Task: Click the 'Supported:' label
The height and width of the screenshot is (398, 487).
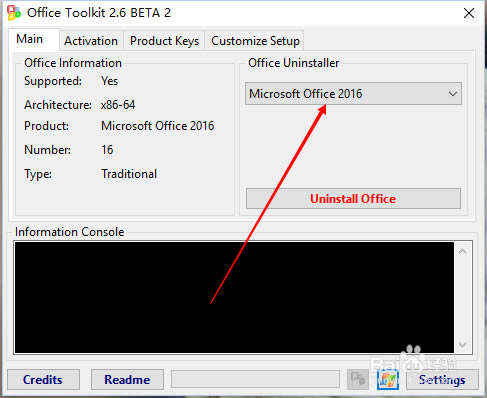Action: (53, 81)
